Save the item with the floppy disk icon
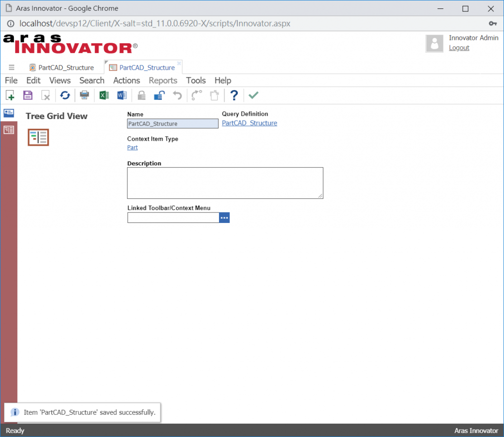This screenshot has height=437, width=504. pyautogui.click(x=28, y=95)
